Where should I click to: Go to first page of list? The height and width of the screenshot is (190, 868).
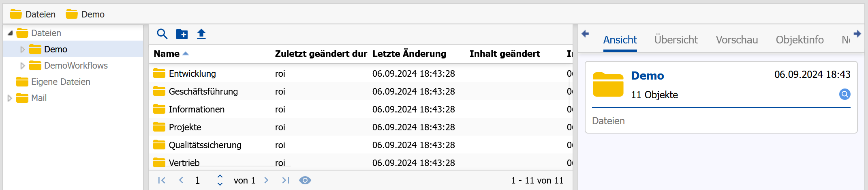(x=162, y=180)
